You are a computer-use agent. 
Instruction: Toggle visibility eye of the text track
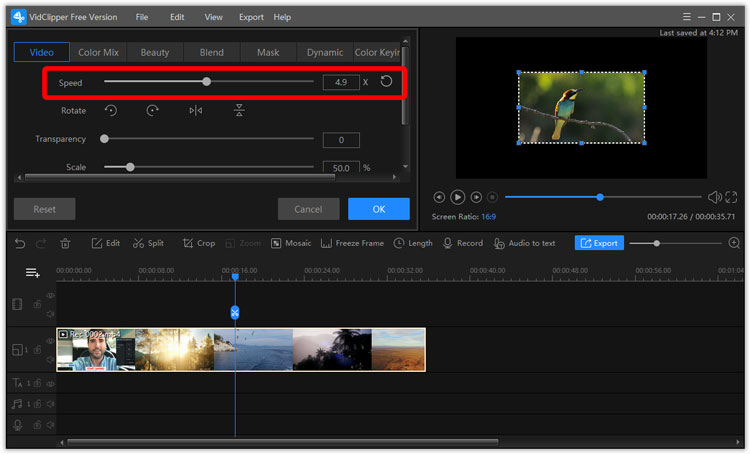coord(50,383)
